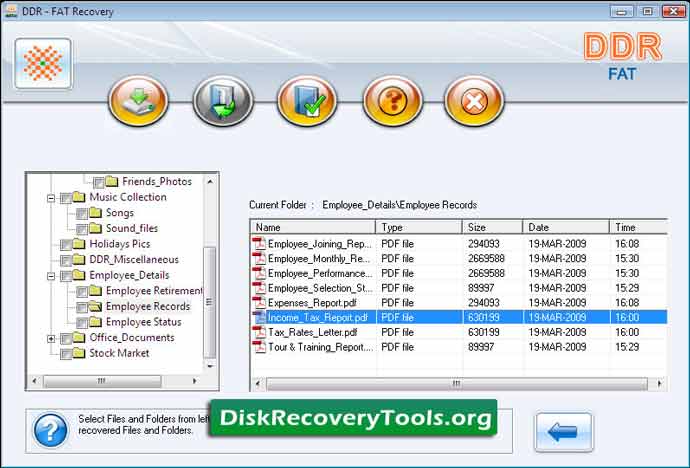Click the Stock Market folder icon
This screenshot has width=690, height=468.
pyautogui.click(x=79, y=353)
